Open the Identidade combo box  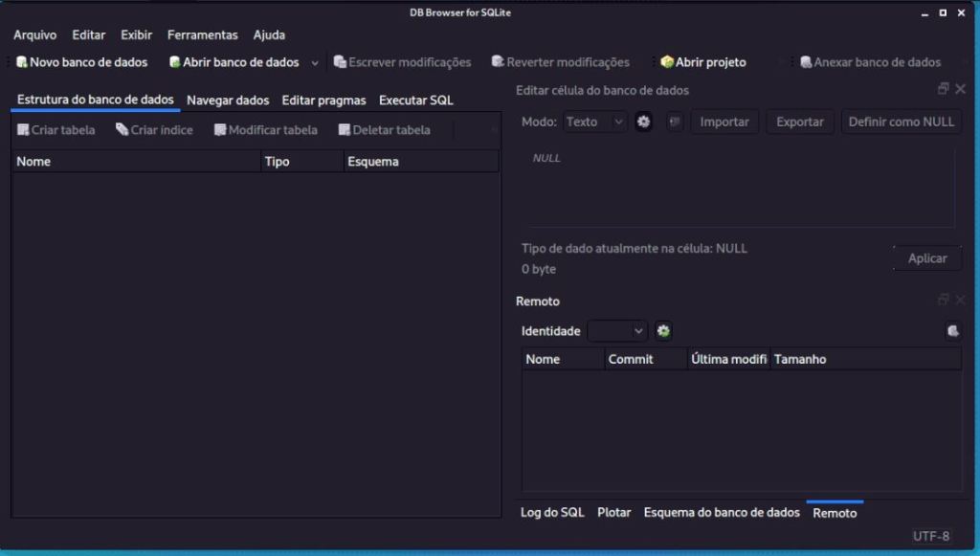(617, 331)
